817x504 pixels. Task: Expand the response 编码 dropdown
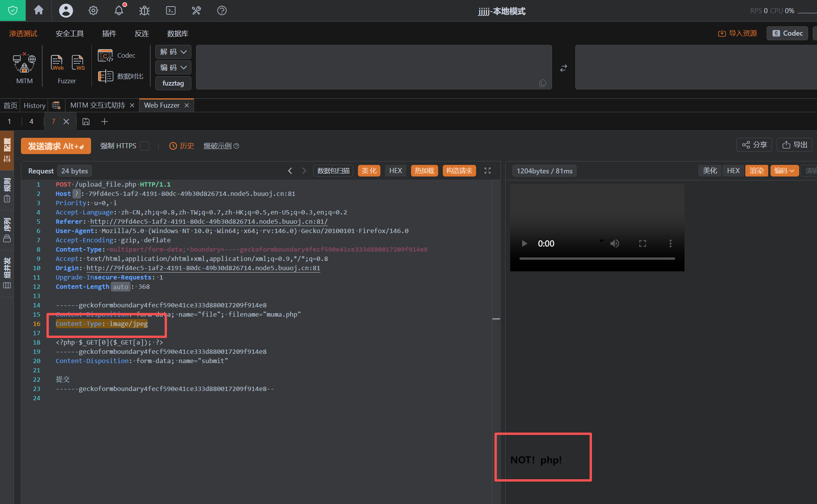click(784, 171)
